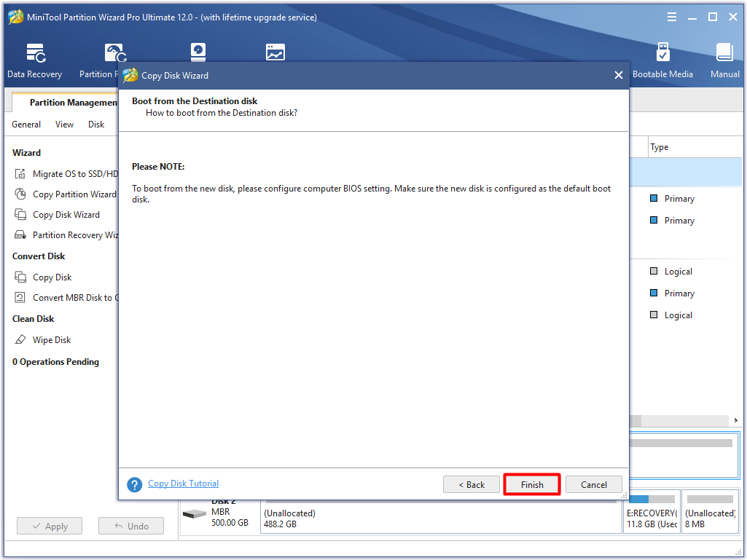This screenshot has height=560, width=747.
Task: Select the E:RECOVERY partition block
Action: (652, 512)
